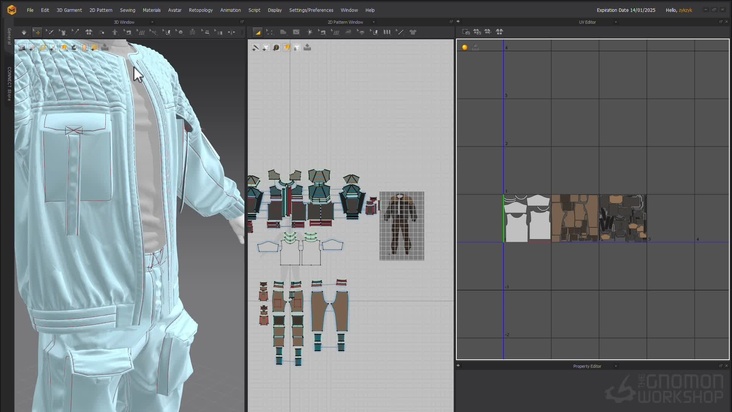Open the 3D Window tab dropdown arrow
Screen dimensions: 732x412
[152, 22]
